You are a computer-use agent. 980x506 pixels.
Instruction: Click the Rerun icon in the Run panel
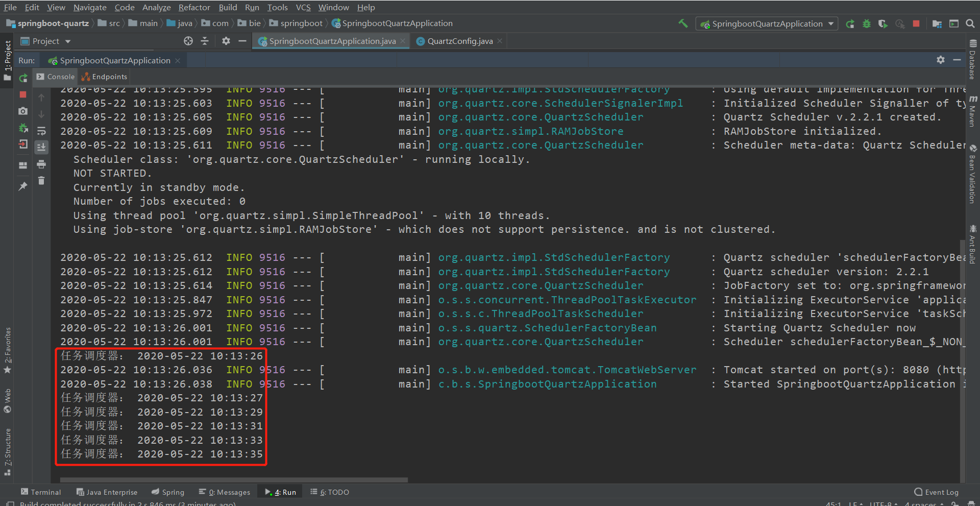(x=23, y=78)
